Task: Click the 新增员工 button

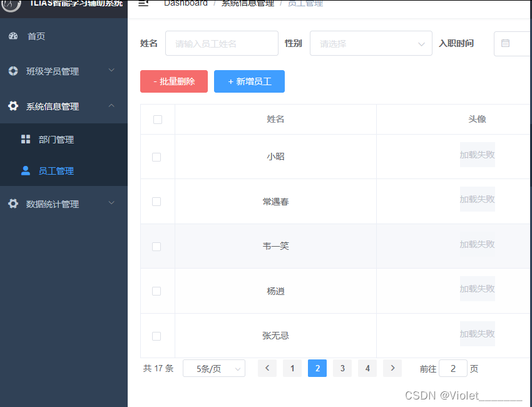Action: click(x=249, y=81)
